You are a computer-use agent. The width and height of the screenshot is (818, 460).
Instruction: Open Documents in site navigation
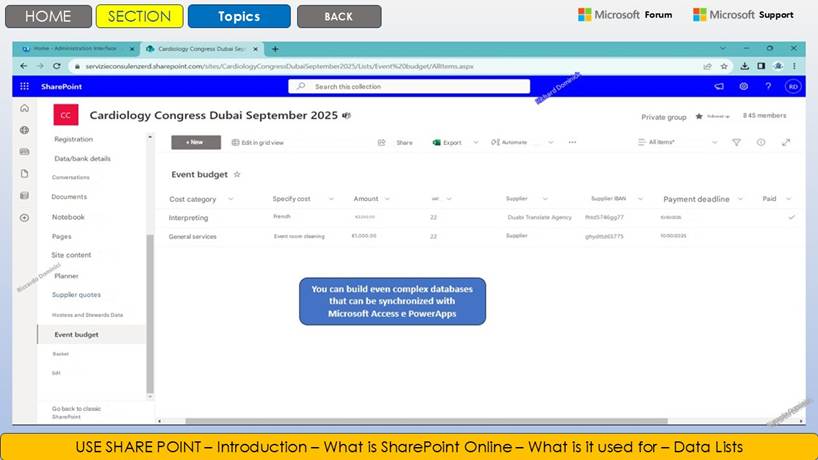pyautogui.click(x=69, y=197)
